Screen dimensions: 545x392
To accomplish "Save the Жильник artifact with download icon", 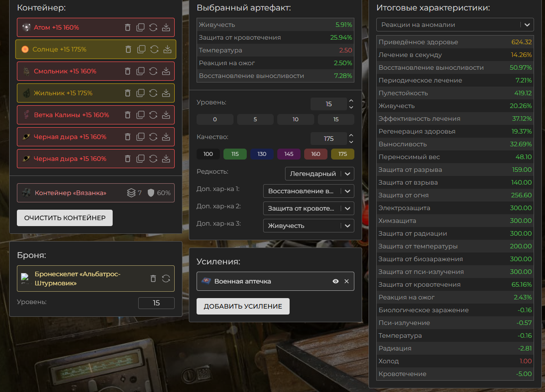I will (166, 93).
